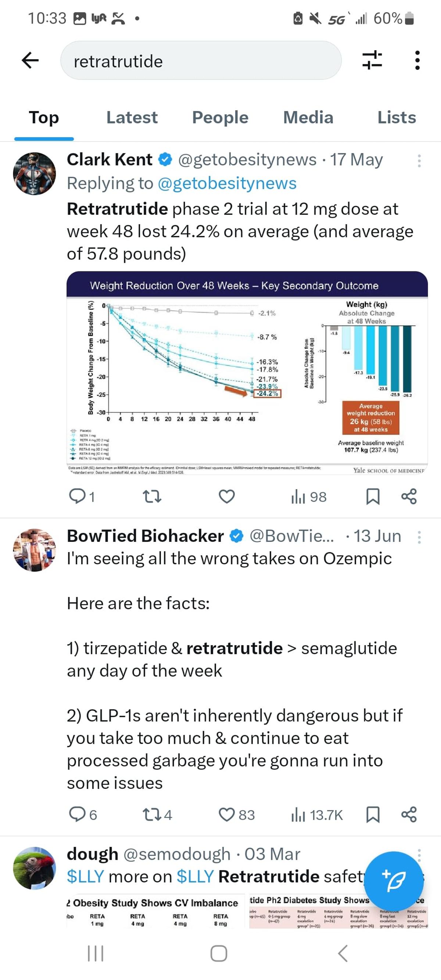Switch to the People tab
The width and height of the screenshot is (441, 980).
pos(220,118)
